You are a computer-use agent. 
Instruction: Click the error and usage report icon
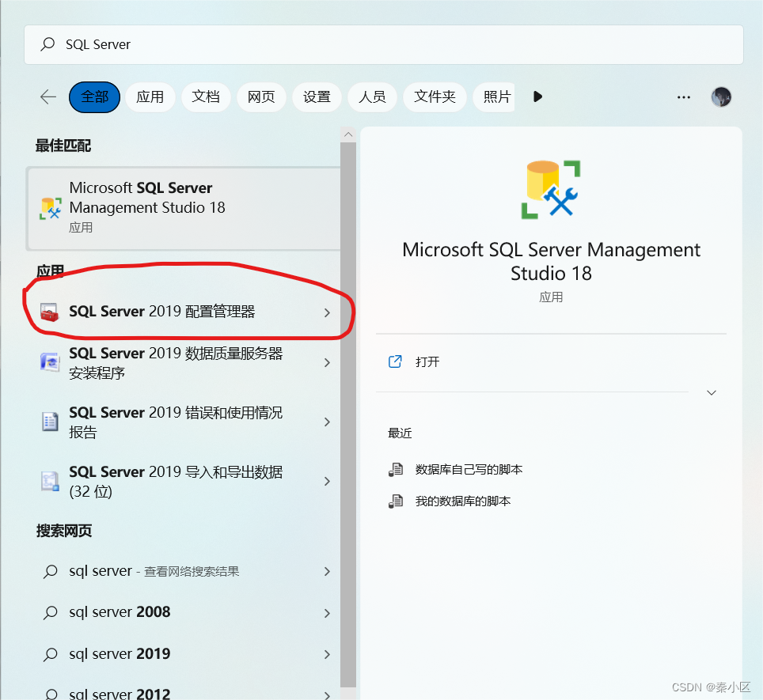pos(50,422)
